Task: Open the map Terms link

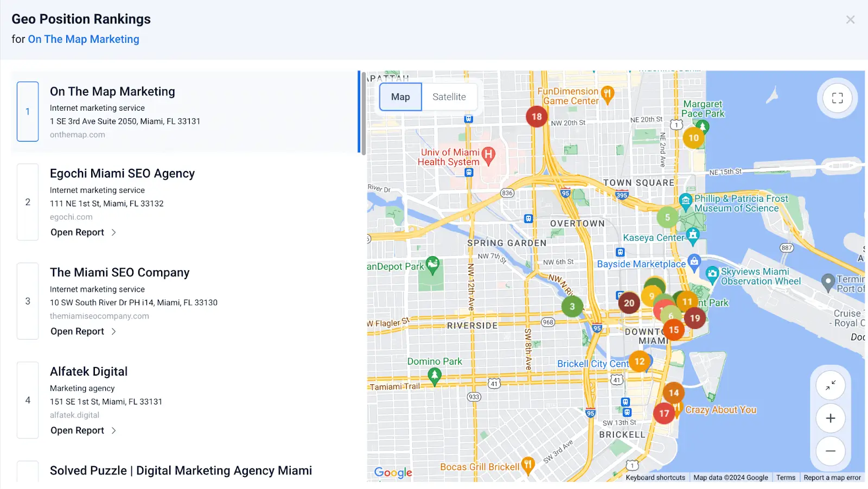Action: 786,478
